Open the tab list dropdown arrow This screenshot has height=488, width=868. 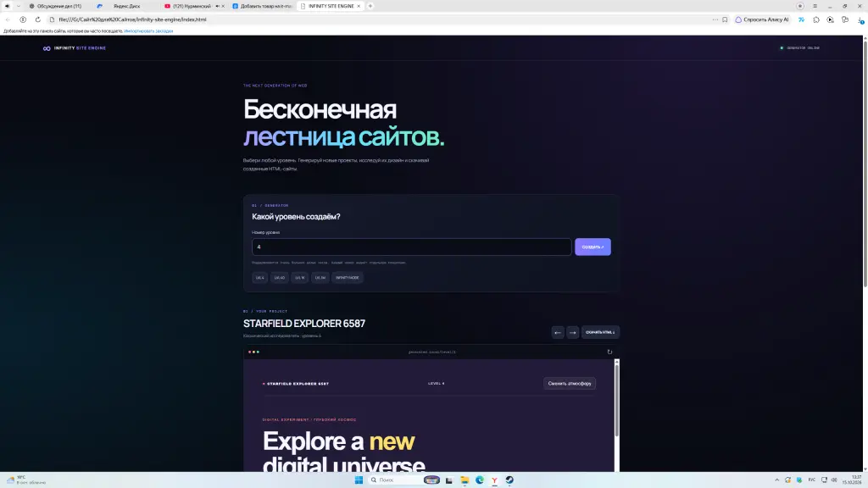19,6
